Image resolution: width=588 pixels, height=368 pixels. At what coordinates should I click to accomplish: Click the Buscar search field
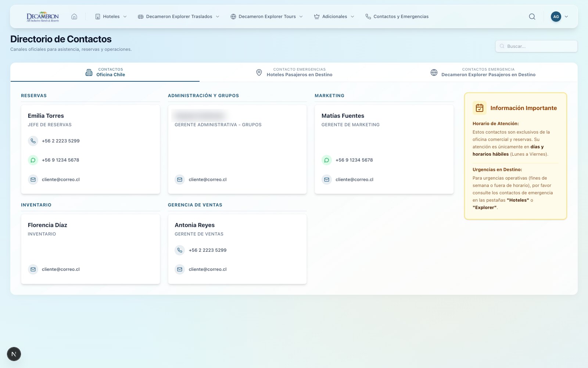(x=537, y=46)
